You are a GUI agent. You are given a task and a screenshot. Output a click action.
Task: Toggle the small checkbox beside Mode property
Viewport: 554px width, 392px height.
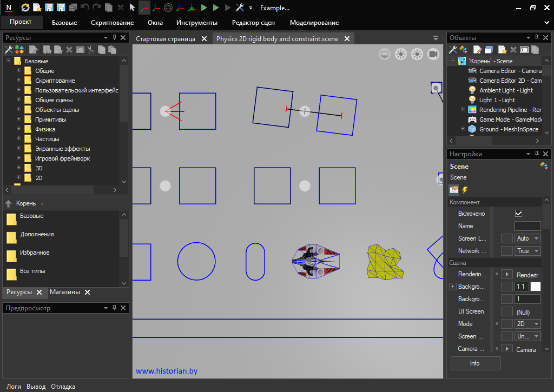click(507, 324)
